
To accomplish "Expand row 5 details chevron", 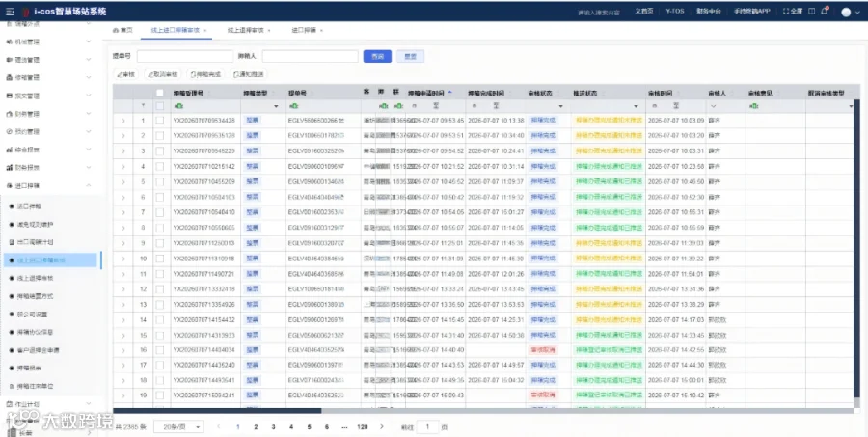I will coord(122,181).
